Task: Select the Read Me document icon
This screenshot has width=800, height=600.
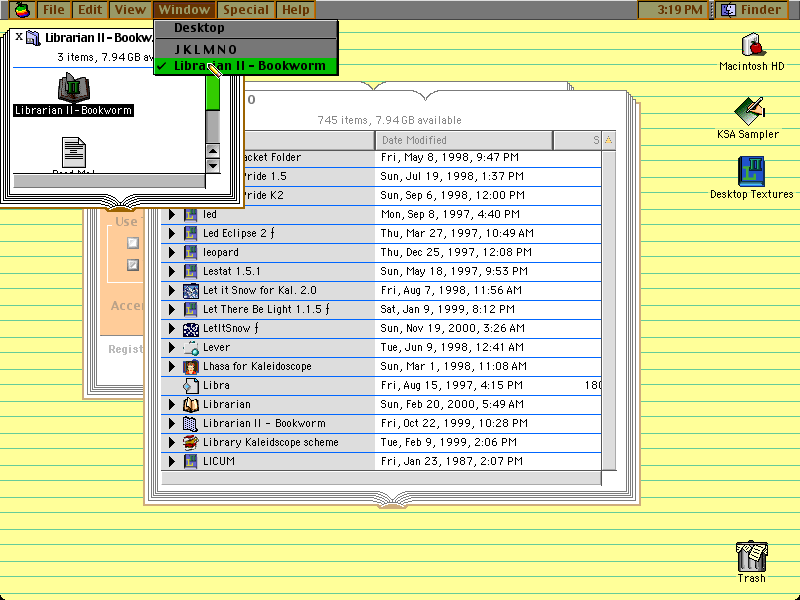Action: 73,153
